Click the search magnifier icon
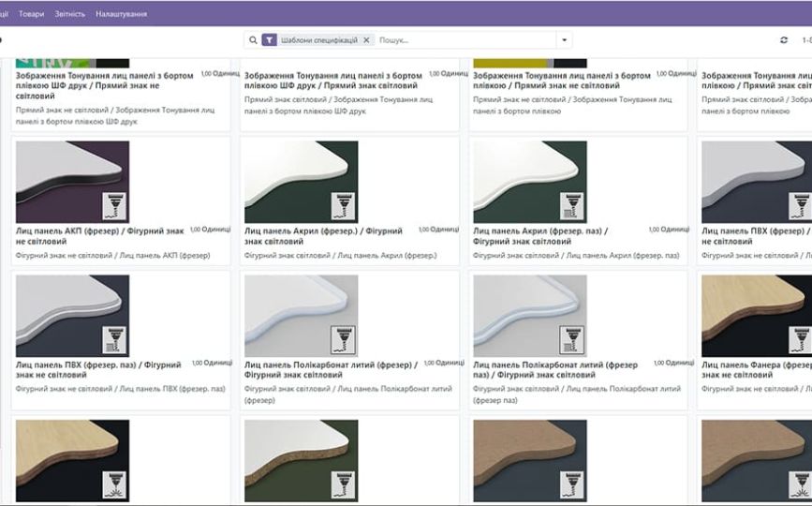812x506 pixels. click(x=253, y=40)
